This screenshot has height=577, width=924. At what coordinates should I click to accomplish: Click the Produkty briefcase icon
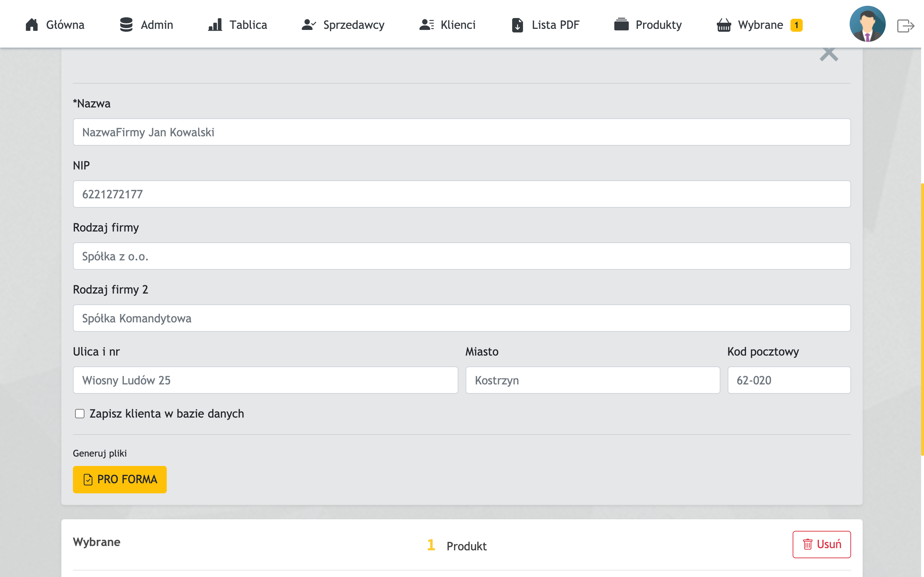621,25
